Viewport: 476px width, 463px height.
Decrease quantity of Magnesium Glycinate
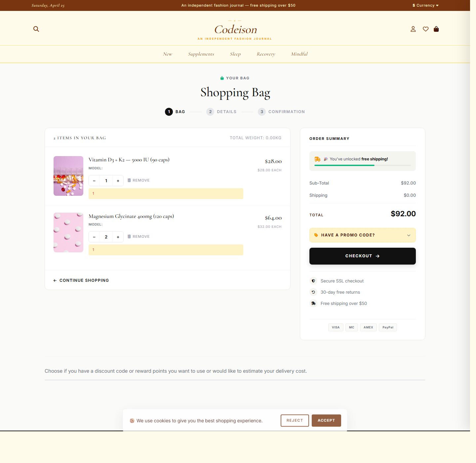coord(94,237)
